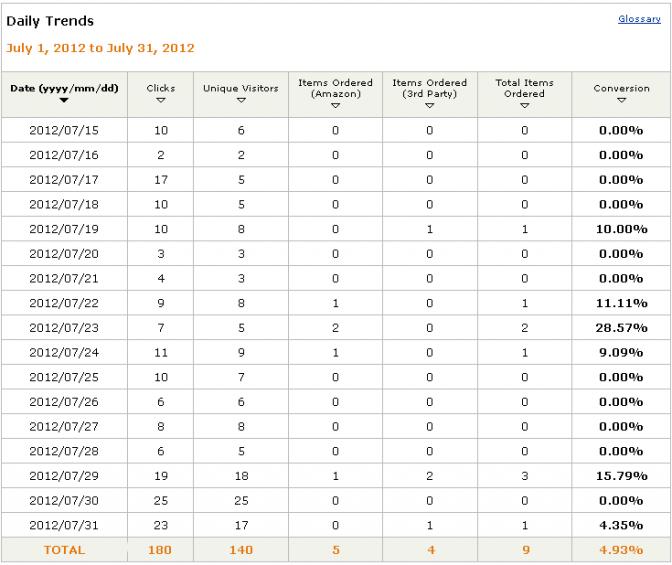This screenshot has height=565, width=672.
Task: Sort Items Ordered (3rd Party) arrow
Action: [429, 105]
